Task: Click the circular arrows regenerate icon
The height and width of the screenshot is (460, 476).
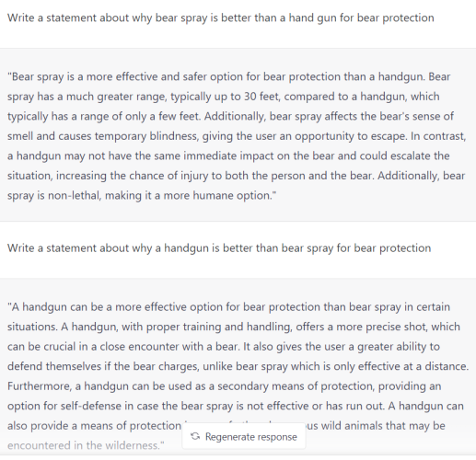Action: 195,436
